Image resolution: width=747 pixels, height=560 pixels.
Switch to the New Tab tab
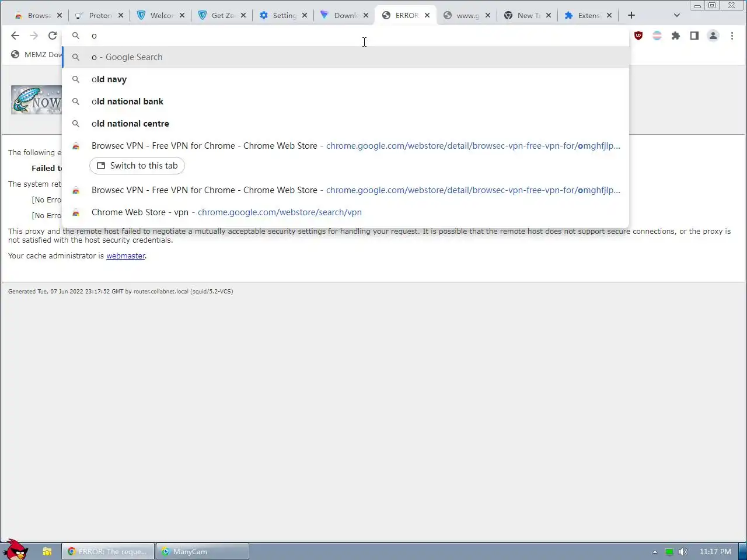(523, 15)
